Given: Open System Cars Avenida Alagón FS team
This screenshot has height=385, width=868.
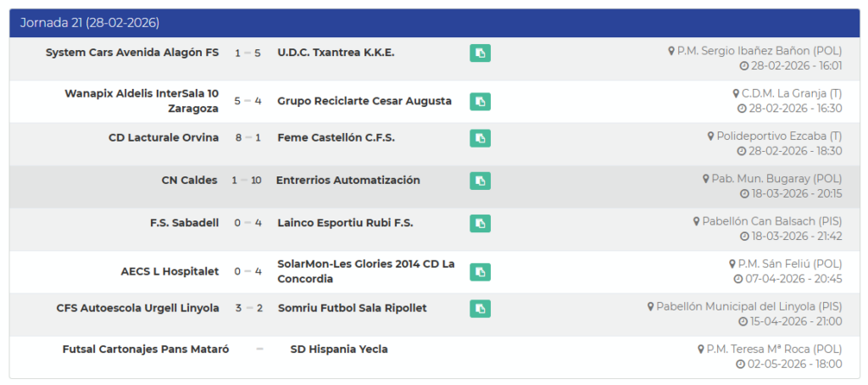Looking at the screenshot, I should (x=131, y=53).
